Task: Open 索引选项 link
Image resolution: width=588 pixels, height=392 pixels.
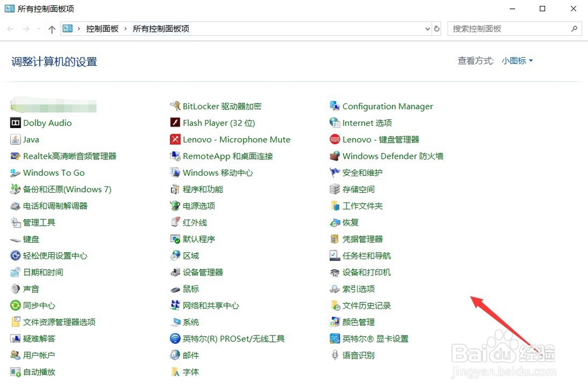Action: (x=359, y=289)
